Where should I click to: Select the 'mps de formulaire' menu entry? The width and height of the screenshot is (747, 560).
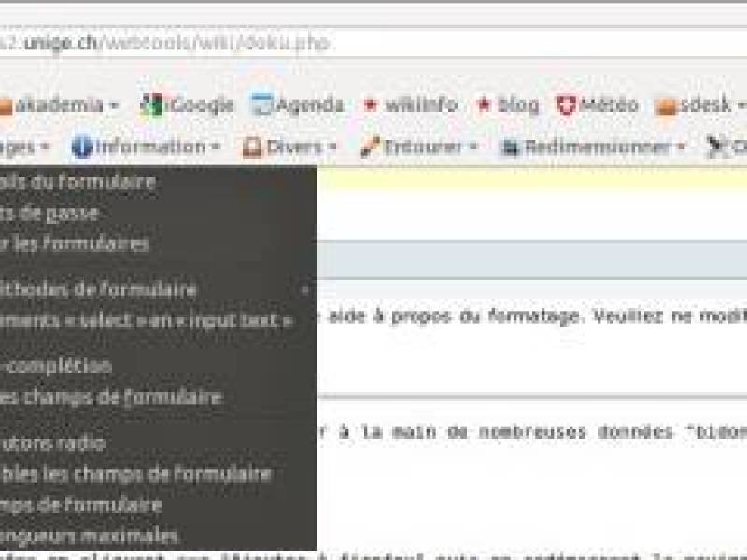click(x=159, y=505)
